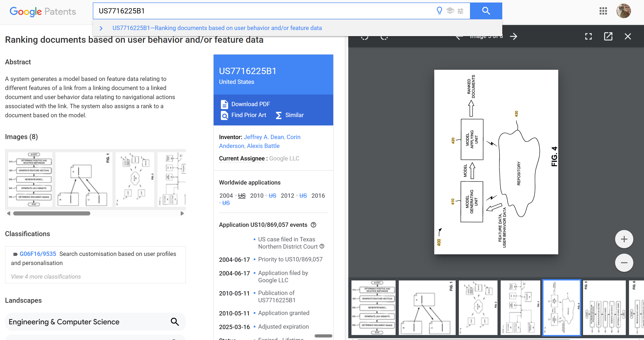Click the Worldwide applications heading

[x=250, y=182]
